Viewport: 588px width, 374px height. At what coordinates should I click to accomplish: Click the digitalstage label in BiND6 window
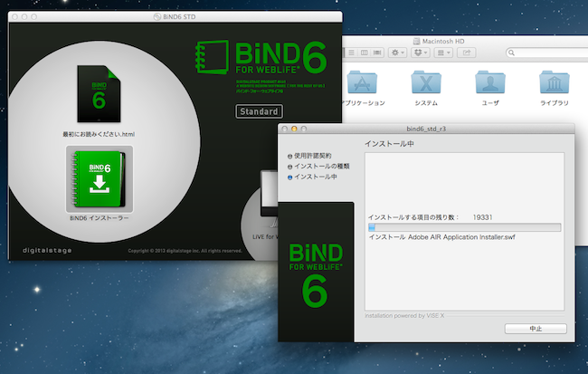47,251
